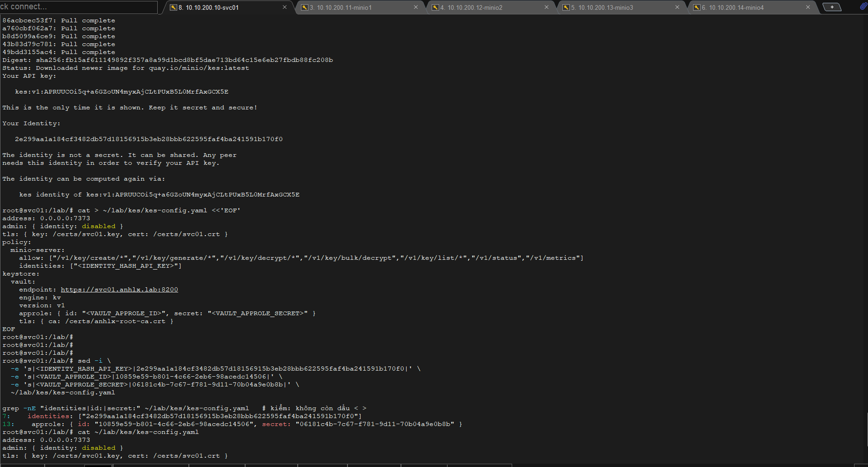Viewport: 868px width, 467px height.
Task: Click the grep -nE command line
Action: [x=184, y=408]
